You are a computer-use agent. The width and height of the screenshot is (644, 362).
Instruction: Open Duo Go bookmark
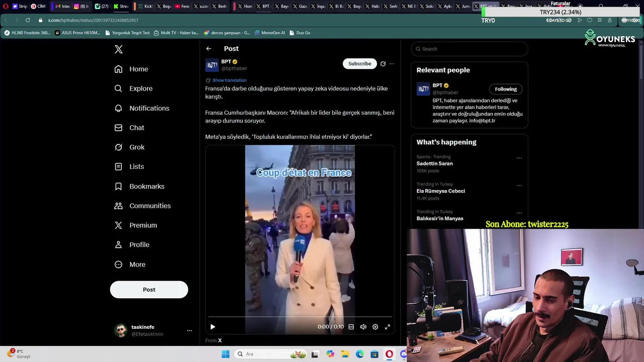[300, 33]
